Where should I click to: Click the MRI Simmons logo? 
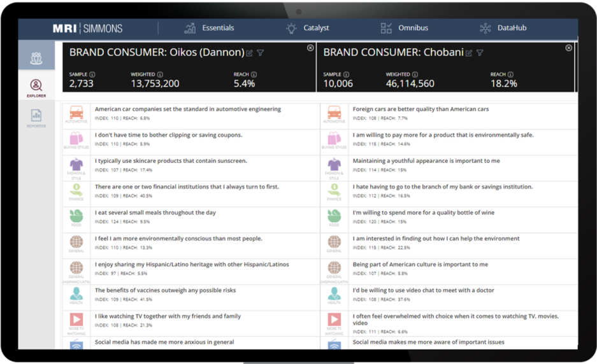coord(88,29)
